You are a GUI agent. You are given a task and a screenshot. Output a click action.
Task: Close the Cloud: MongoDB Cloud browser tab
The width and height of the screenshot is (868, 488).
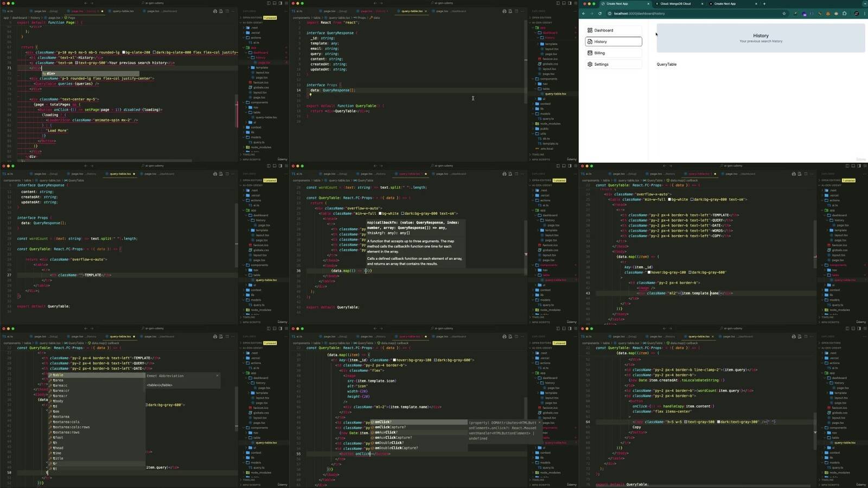(702, 4)
